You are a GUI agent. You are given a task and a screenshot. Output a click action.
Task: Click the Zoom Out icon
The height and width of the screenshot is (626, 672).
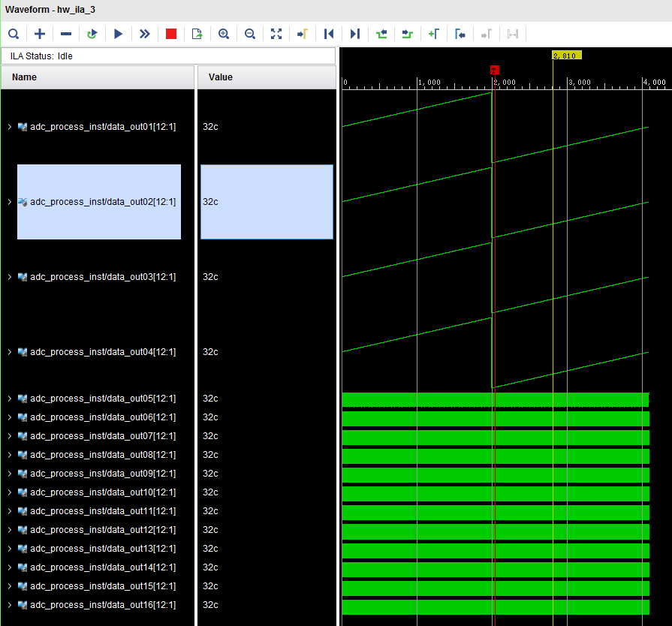[250, 34]
